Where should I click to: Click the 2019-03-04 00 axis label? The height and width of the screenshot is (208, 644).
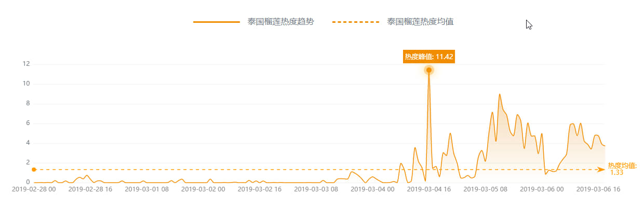(x=372, y=189)
